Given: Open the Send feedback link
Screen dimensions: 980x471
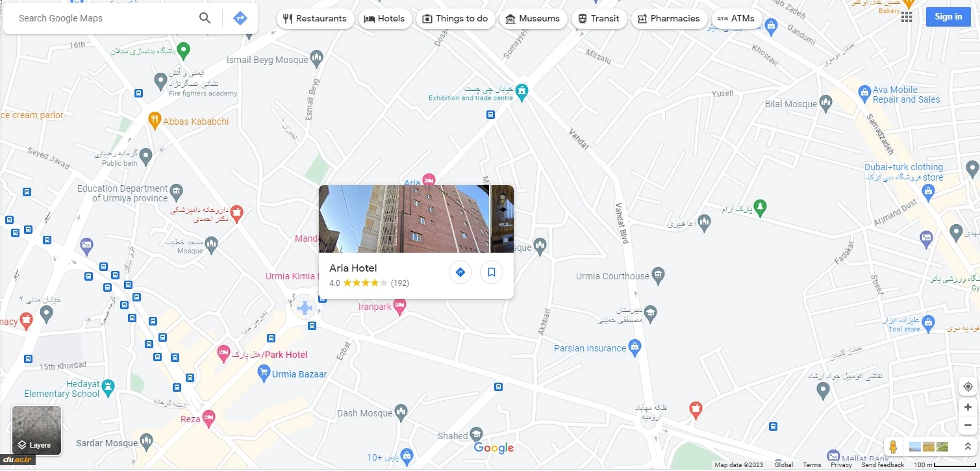Looking at the screenshot, I should tap(883, 465).
